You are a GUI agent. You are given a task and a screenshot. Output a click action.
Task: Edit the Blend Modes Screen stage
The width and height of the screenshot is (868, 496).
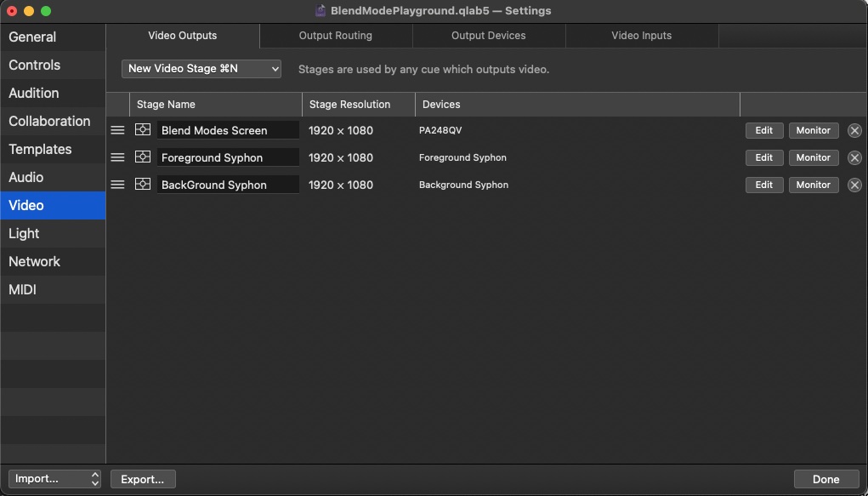(764, 130)
